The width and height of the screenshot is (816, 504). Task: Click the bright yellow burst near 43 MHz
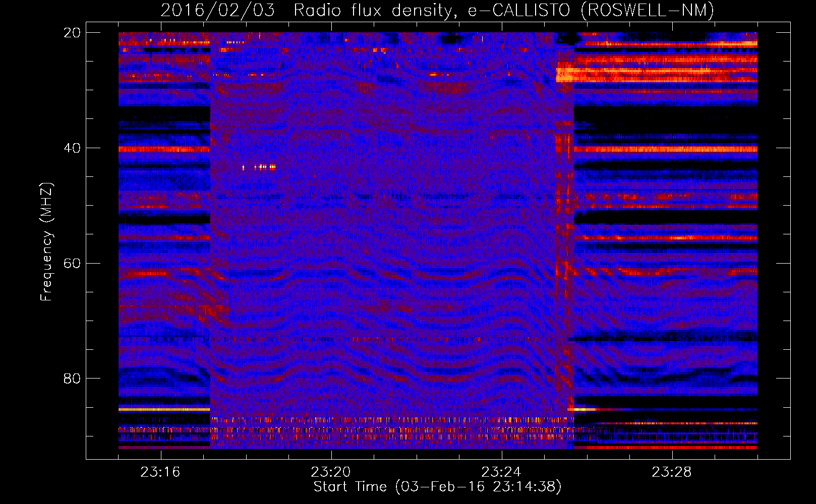(x=259, y=167)
